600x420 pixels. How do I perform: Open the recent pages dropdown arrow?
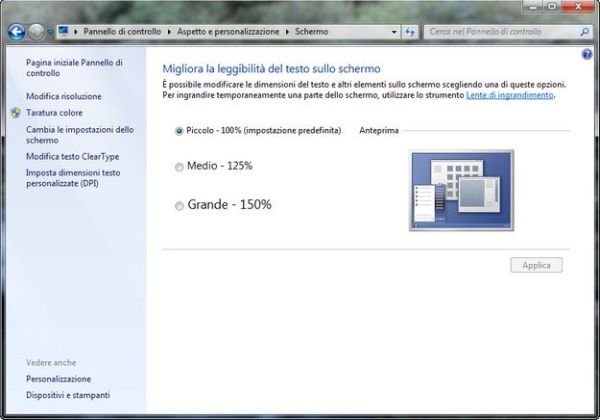[50, 32]
